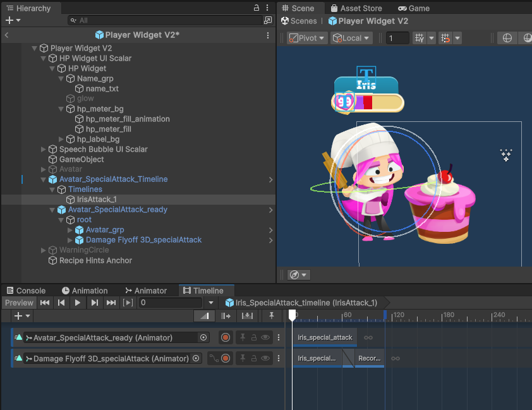Click the grid size input showing 1
Screen dimensions: 532x410
click(x=397, y=38)
